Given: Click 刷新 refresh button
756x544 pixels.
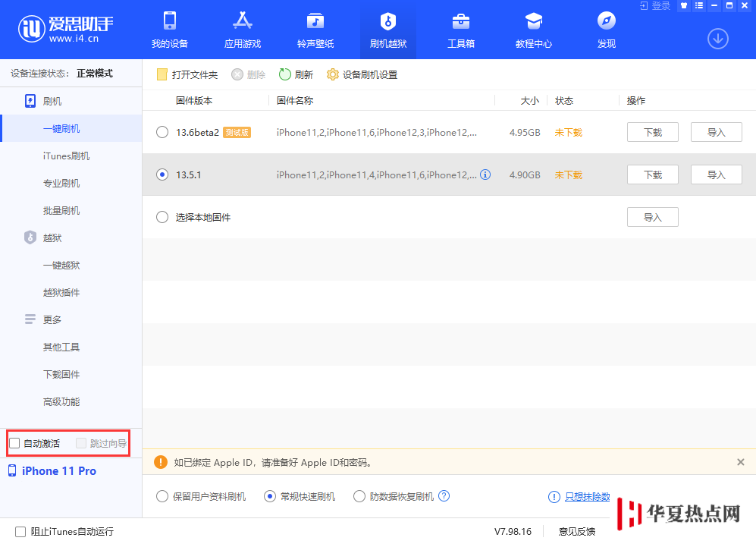Looking at the screenshot, I should point(296,75).
